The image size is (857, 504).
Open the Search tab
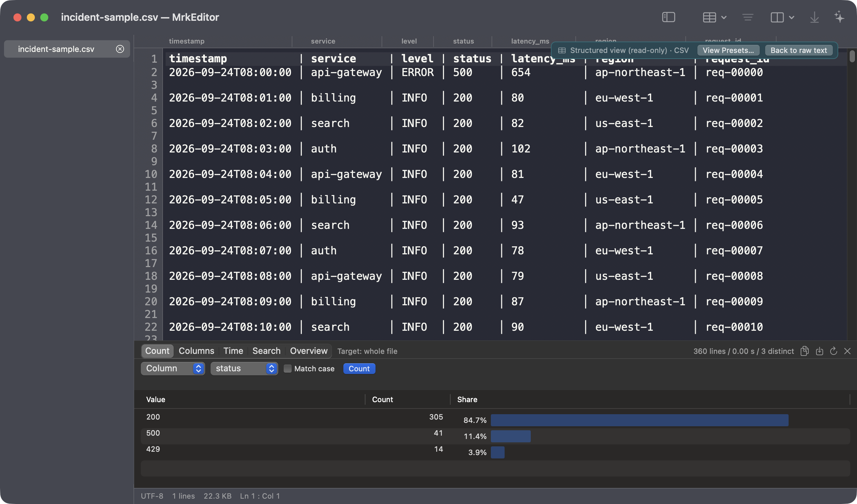(x=266, y=351)
